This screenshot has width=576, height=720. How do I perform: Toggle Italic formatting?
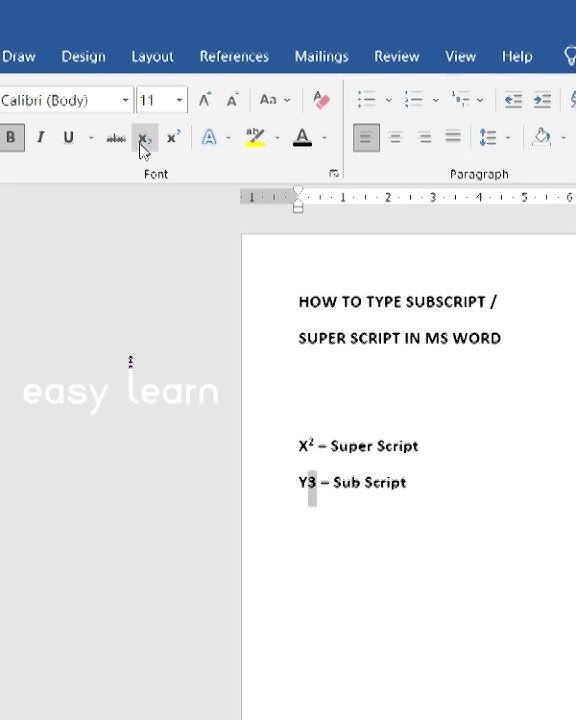[x=40, y=137]
